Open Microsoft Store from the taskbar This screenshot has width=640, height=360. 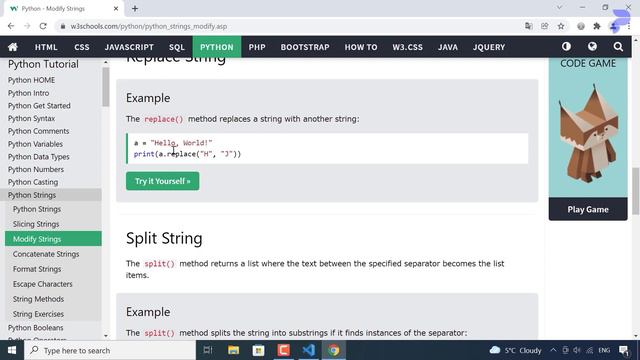[258, 350]
